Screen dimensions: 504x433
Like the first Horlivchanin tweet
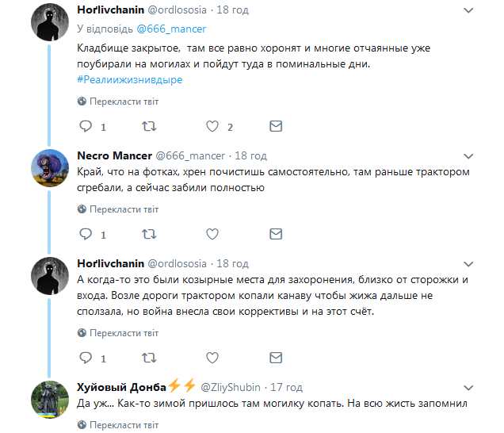[212, 126]
